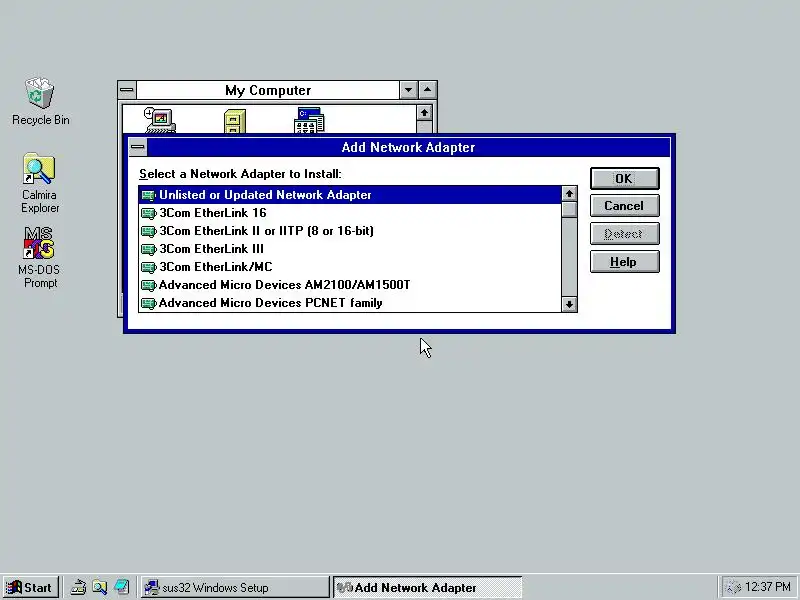Click the magnifier quick launch icon in taskbar
This screenshot has width=800, height=600.
coord(99,587)
